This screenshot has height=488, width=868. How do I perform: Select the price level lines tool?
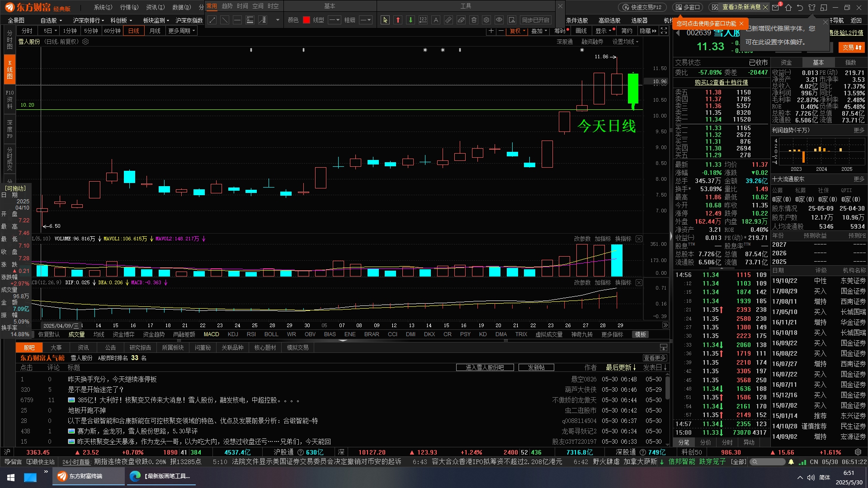coord(250,20)
